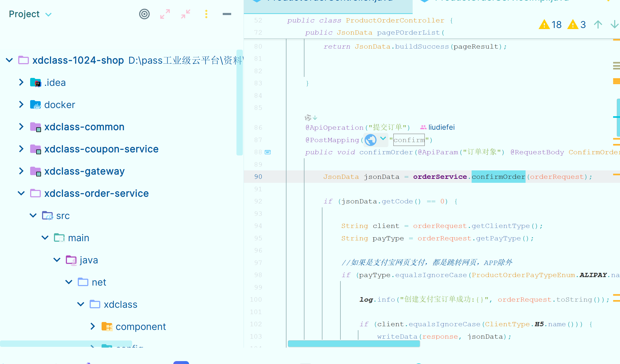This screenshot has height=364, width=620.
Task: Open dropdown next to PostMapping globe icon
Action: coord(383,138)
